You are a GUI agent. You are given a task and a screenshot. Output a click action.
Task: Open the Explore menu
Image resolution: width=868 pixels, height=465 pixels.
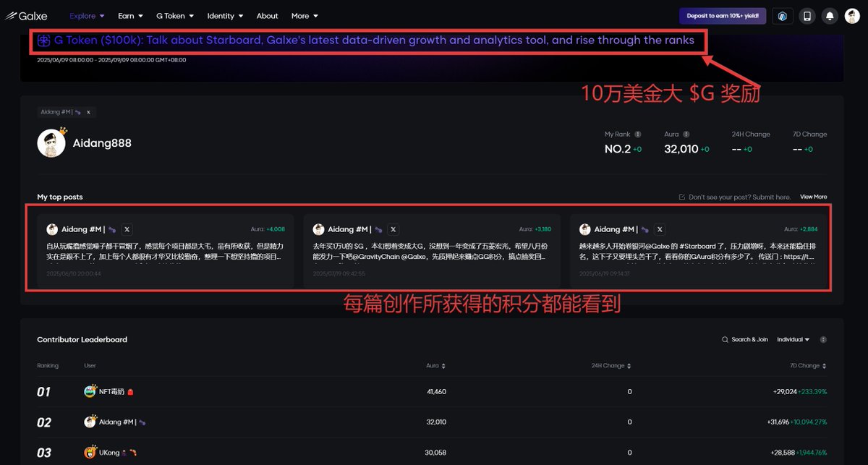coord(87,16)
